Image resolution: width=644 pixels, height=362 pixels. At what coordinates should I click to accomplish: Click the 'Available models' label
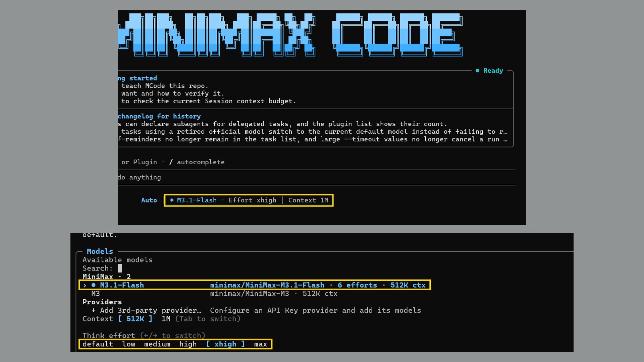tap(117, 260)
